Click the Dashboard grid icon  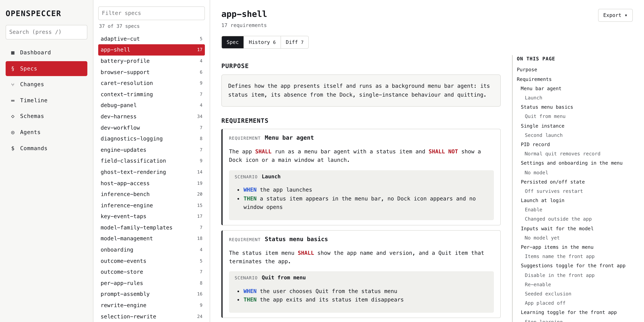[x=13, y=53]
